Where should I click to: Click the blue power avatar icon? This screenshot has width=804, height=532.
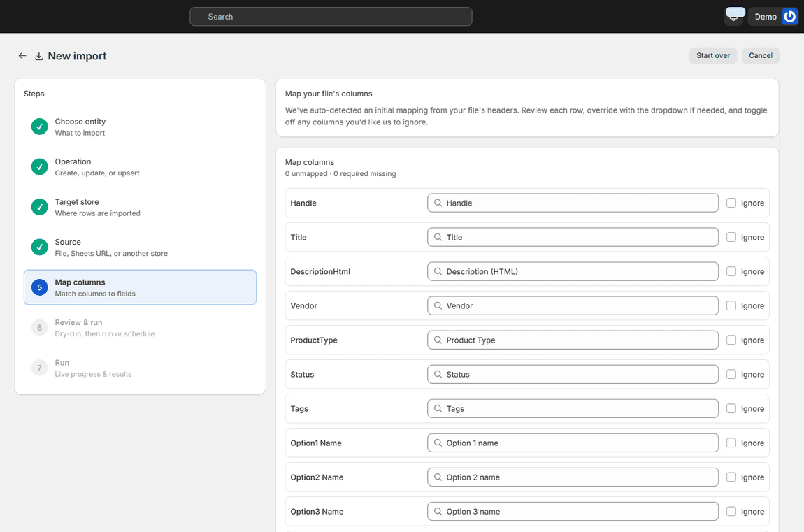point(789,16)
